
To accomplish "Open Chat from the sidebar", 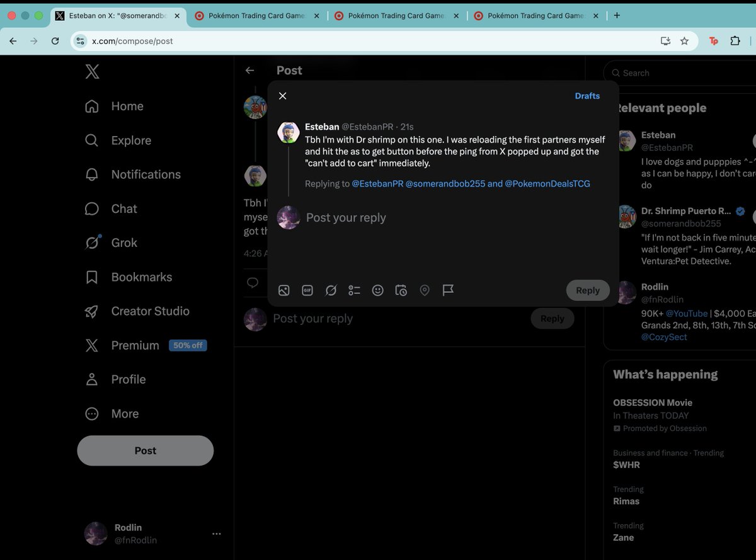I will [x=111, y=209].
